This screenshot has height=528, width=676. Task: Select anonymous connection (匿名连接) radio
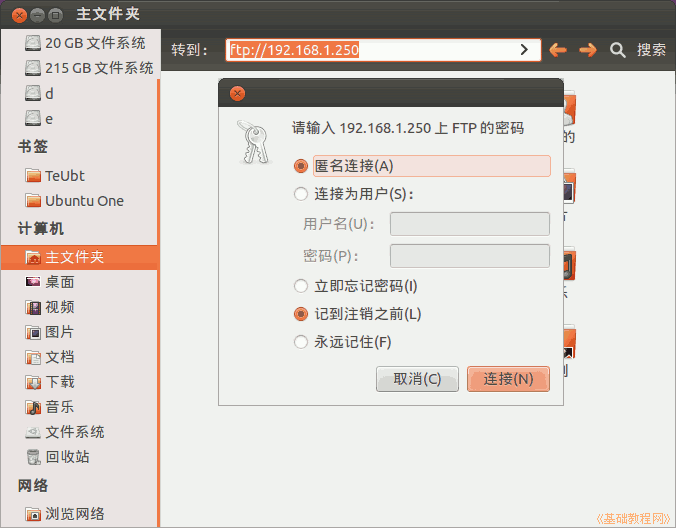pyautogui.click(x=301, y=166)
